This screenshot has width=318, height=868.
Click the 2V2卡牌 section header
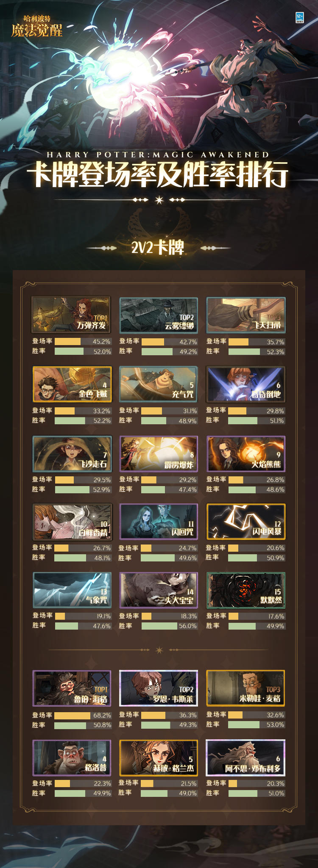click(158, 247)
